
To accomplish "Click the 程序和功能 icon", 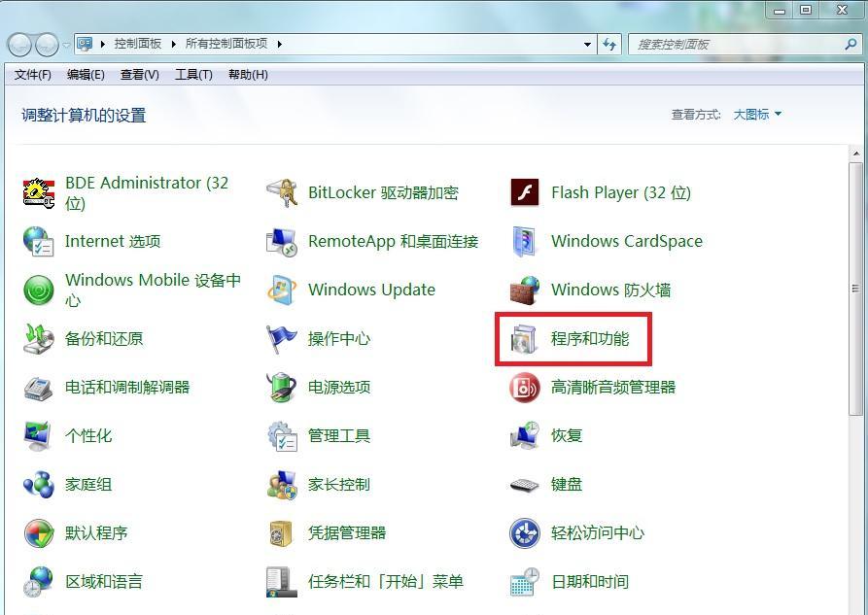I will coord(524,339).
